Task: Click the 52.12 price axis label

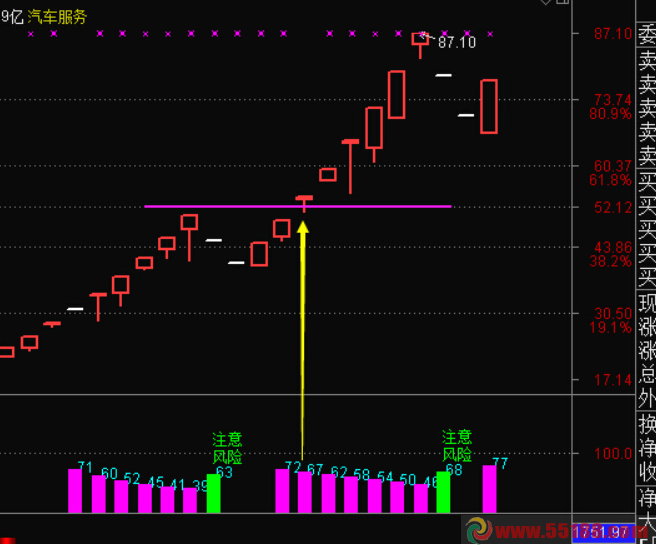Action: click(613, 207)
